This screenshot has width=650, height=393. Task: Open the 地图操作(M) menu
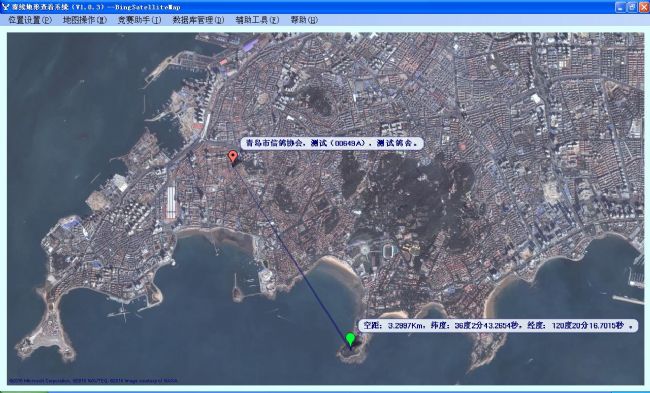tap(85, 20)
